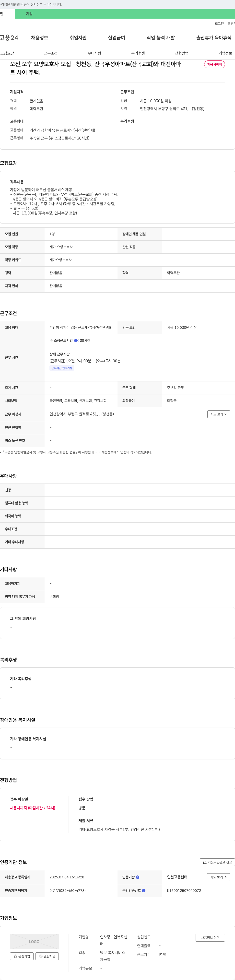
Task: Click the 열람차단 button
Action: point(47,956)
